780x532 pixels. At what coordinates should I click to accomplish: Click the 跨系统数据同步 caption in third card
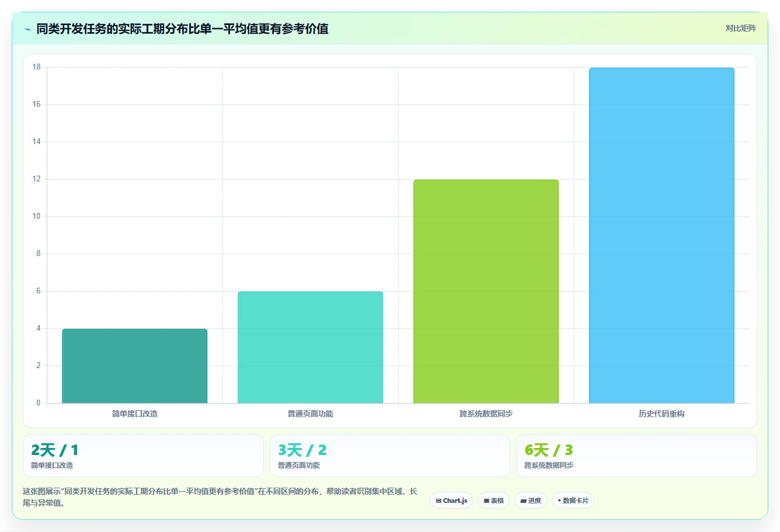point(549,466)
